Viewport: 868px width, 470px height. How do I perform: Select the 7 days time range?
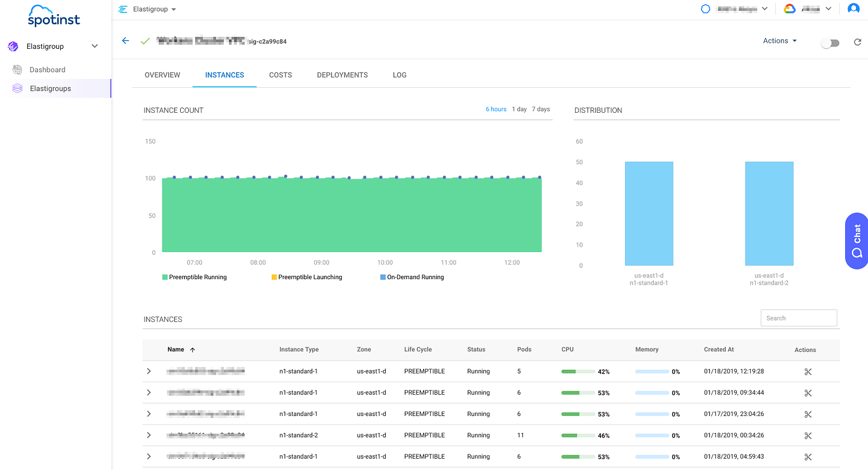(x=540, y=110)
